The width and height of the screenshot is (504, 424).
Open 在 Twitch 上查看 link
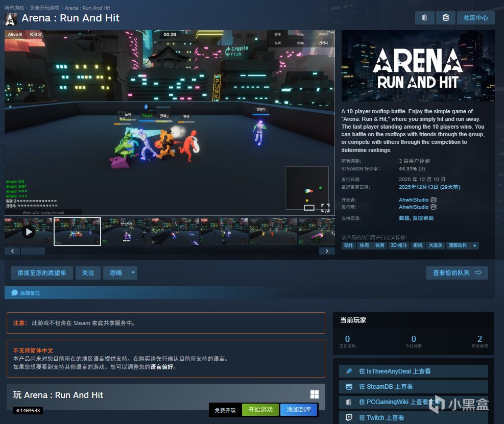tap(413, 417)
